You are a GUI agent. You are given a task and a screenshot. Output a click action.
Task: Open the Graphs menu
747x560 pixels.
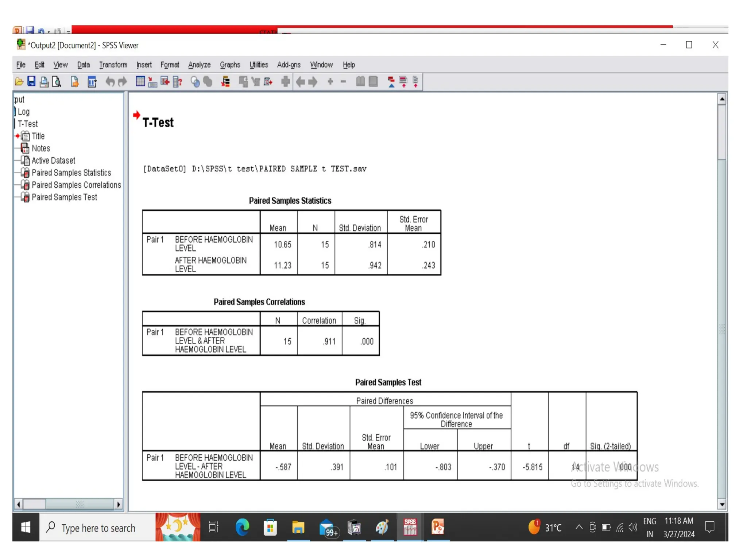coord(230,65)
